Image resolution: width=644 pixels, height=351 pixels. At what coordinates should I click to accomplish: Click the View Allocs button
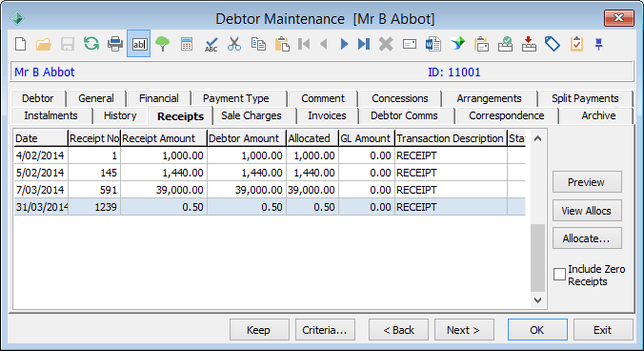[587, 211]
